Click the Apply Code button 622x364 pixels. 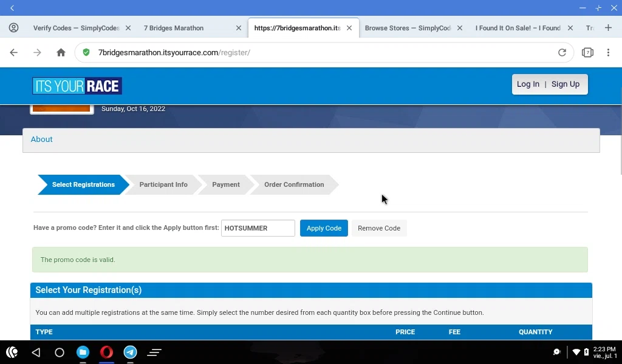324,228
